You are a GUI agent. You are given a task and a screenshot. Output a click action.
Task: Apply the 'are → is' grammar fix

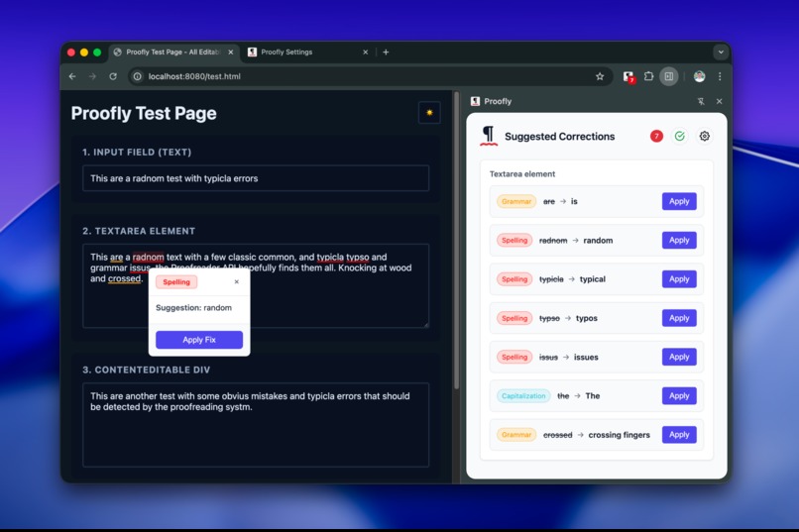679,201
